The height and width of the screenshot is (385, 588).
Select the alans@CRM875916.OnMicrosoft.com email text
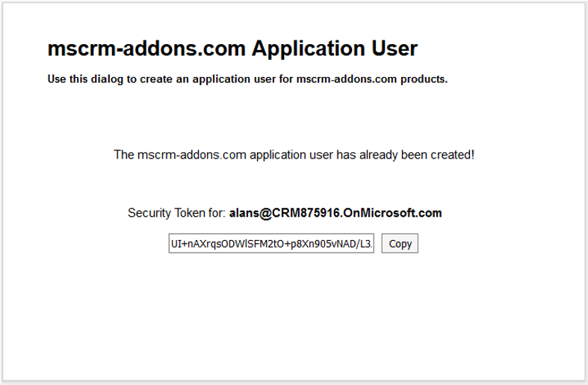tap(335, 213)
